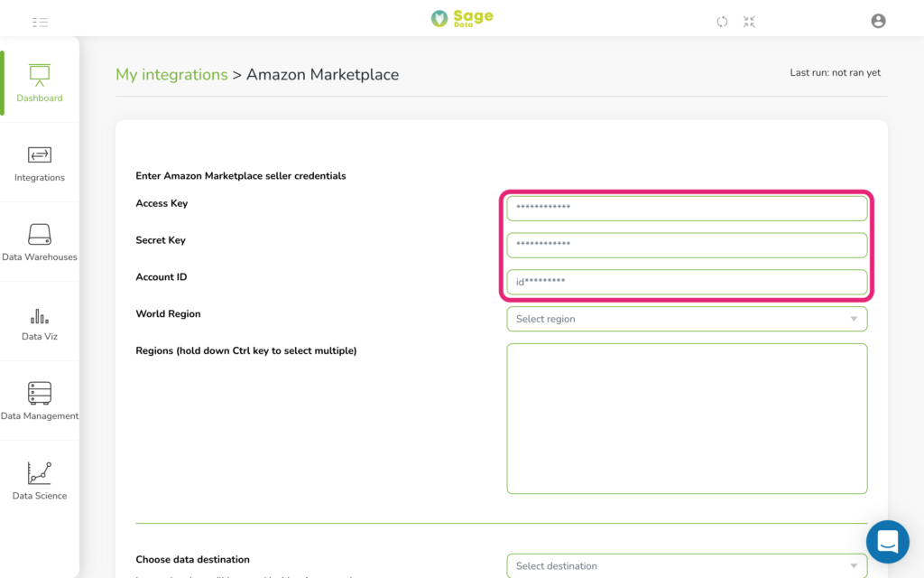Open the chat support bubble
This screenshot has width=924, height=578.
pyautogui.click(x=888, y=542)
